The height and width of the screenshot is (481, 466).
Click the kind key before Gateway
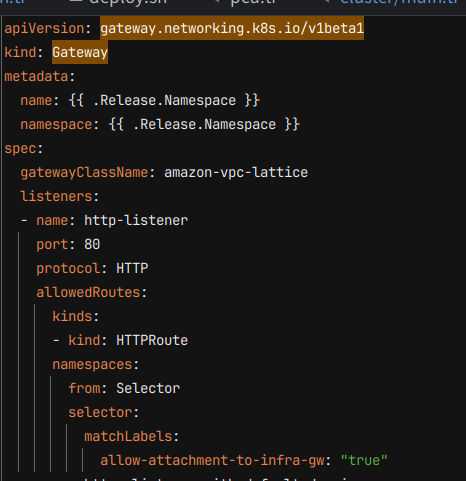[x=20, y=52]
